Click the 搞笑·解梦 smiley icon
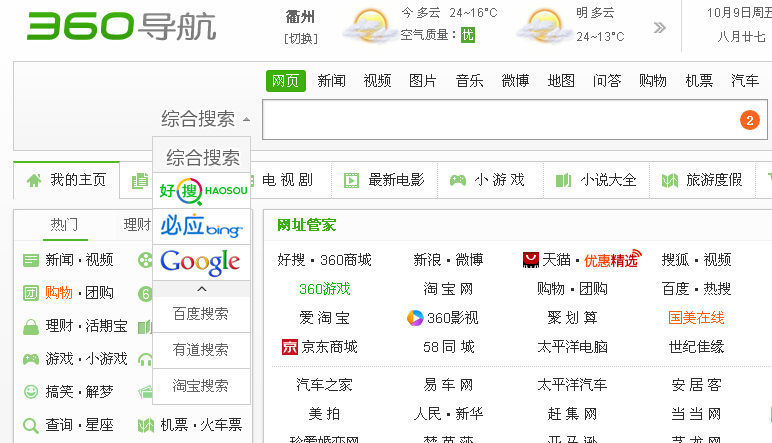This screenshot has width=772, height=443. (x=31, y=391)
